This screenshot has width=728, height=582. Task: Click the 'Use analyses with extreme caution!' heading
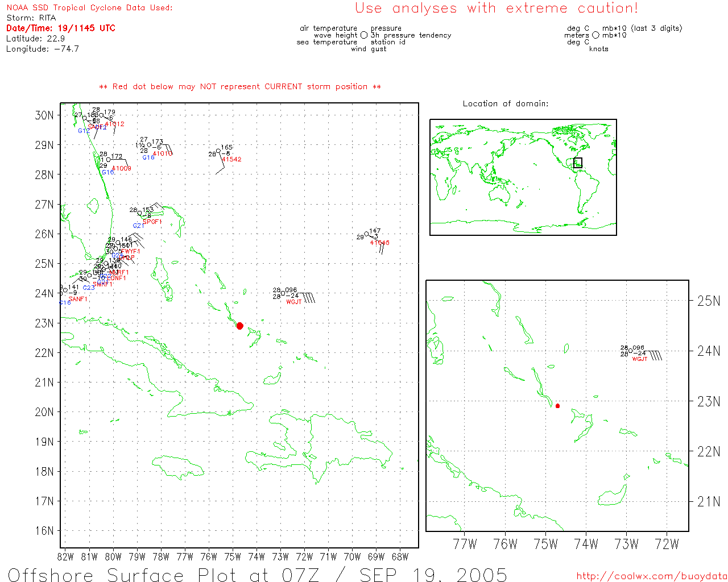click(x=496, y=9)
